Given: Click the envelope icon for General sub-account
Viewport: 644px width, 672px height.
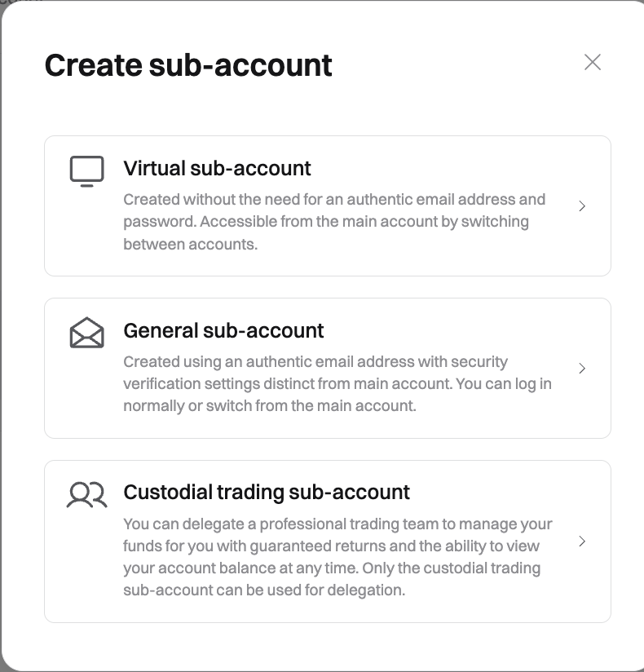Looking at the screenshot, I should pos(87,333).
